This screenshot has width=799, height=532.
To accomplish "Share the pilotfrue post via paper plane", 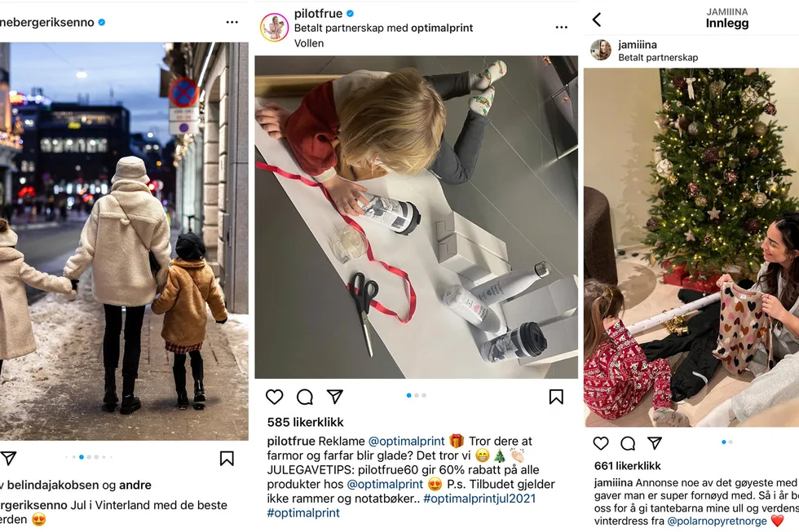I will [x=335, y=397].
